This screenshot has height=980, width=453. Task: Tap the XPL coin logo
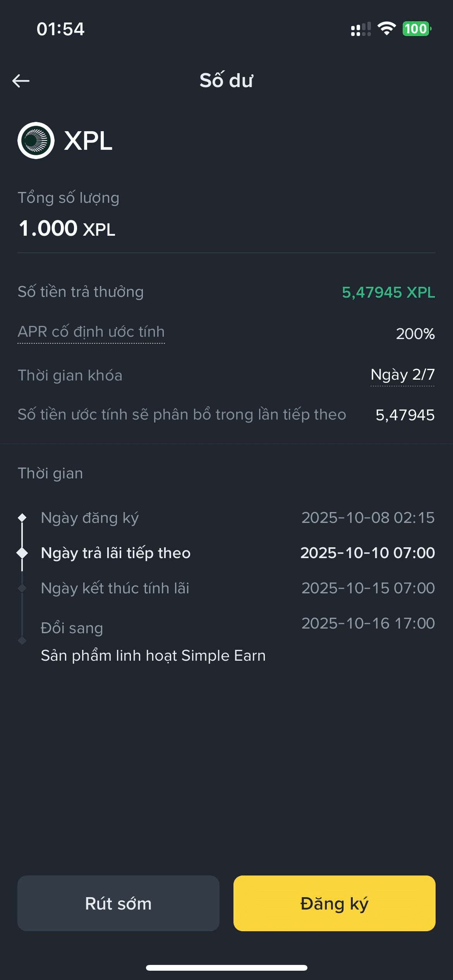36,140
